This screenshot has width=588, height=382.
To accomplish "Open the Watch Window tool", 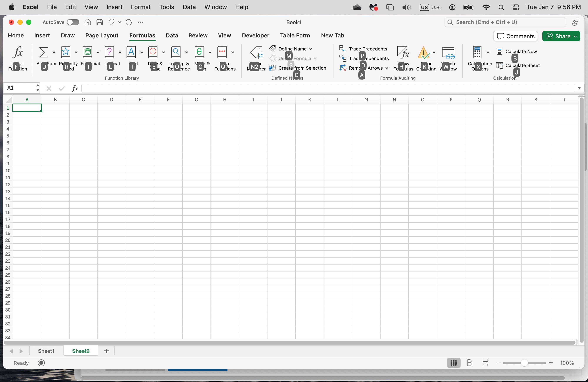I will coord(448,53).
